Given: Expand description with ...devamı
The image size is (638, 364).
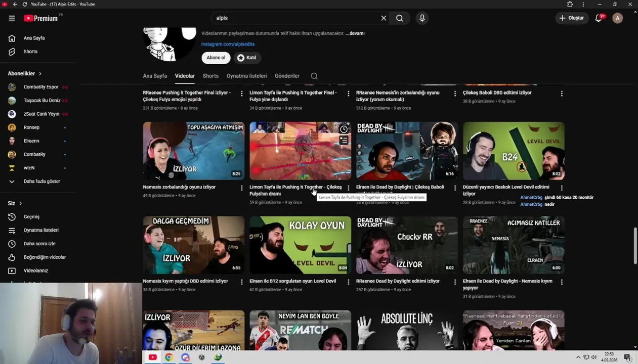Looking at the screenshot, I should click(x=355, y=33).
